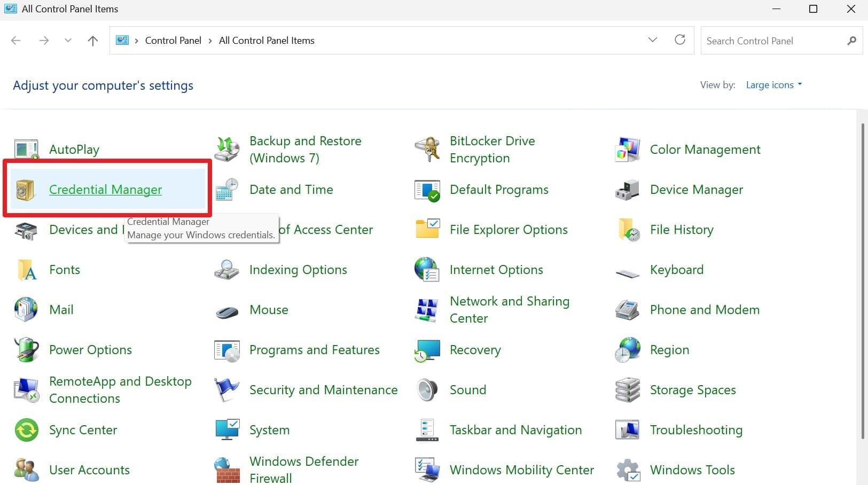The height and width of the screenshot is (485, 868).
Task: Refresh the Control Panel view
Action: click(x=680, y=40)
